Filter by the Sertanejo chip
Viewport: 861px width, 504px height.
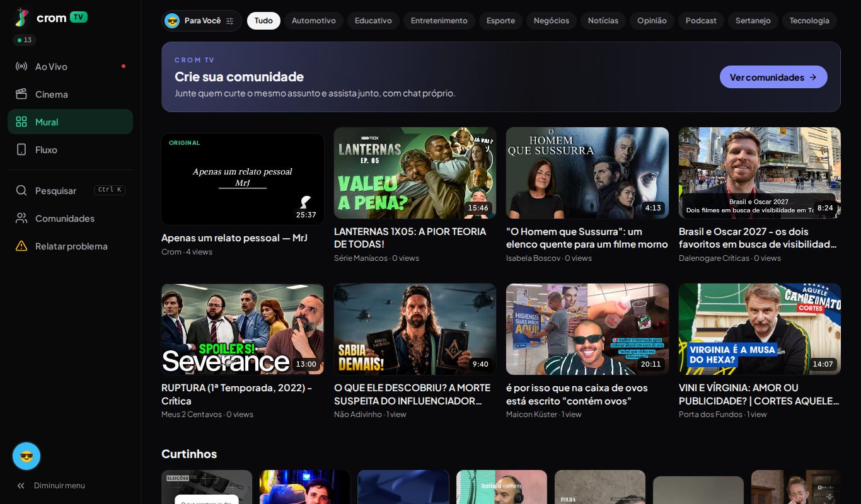(753, 21)
